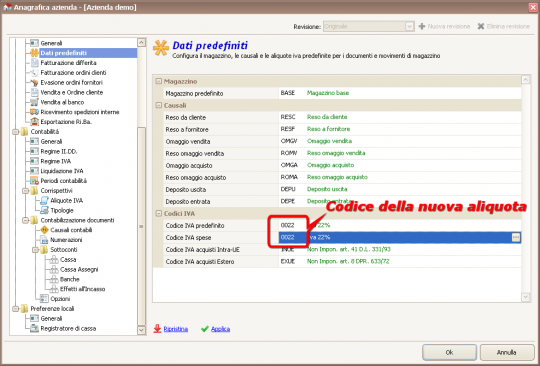This screenshot has height=366, width=540.
Task: Click the Contabilità folder icon
Action: (x=24, y=132)
